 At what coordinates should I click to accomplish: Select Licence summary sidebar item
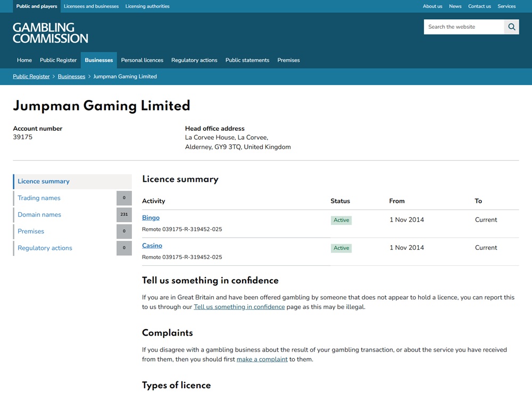pyautogui.click(x=72, y=181)
